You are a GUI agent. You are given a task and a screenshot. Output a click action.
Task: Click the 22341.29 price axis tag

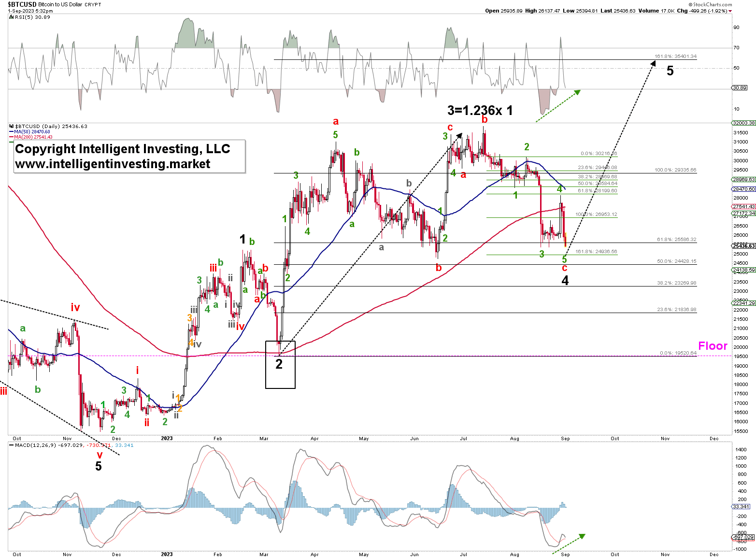(744, 303)
